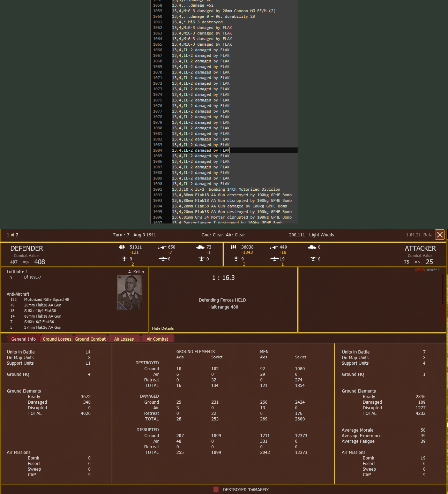Select log line 1091 bombing 14th Motorized Division
Screen dimensions: 448x494
click(226, 189)
